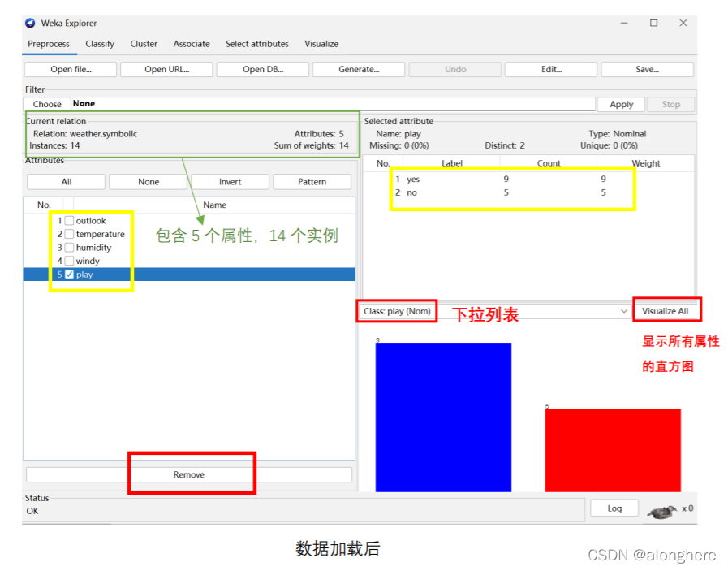Click the red histogram bar for no
Screen dimensions: 728x571
613,450
